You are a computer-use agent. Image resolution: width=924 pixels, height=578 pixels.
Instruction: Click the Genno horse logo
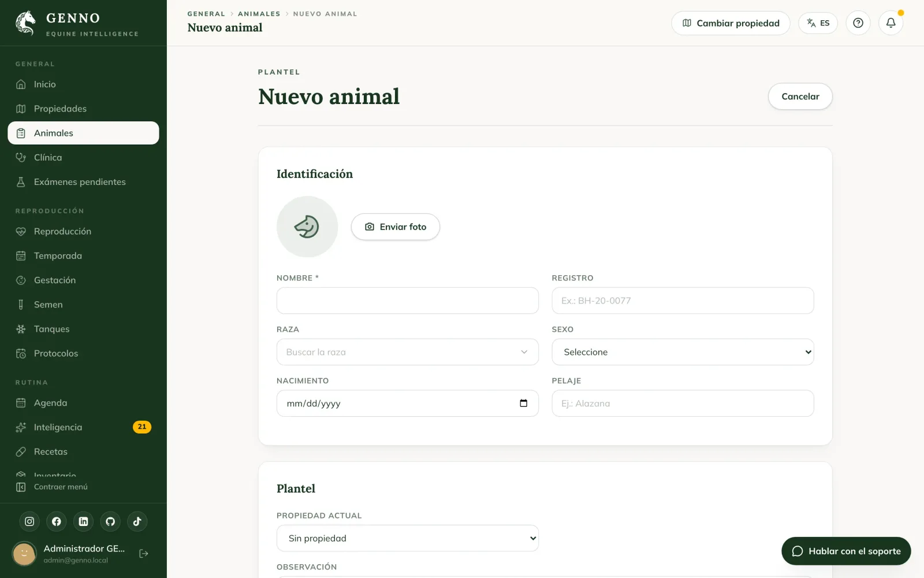click(x=25, y=23)
